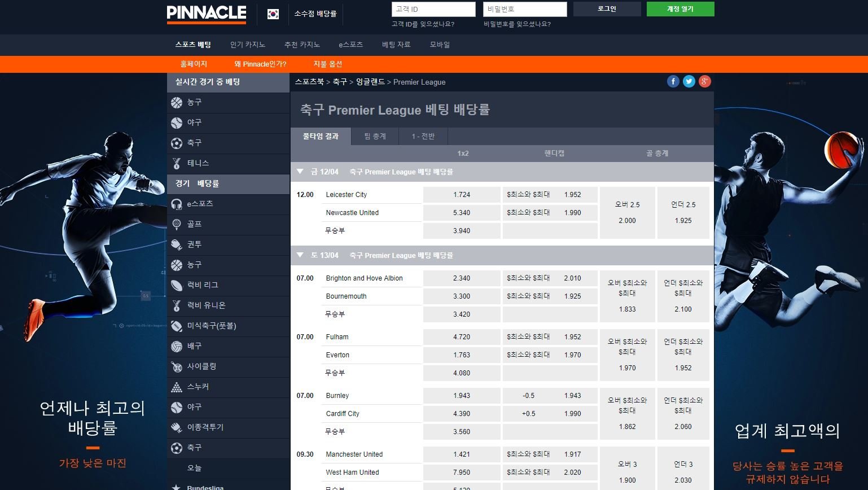Open 스포츠 베팅 menu
This screenshot has width=868, height=490.
[193, 45]
